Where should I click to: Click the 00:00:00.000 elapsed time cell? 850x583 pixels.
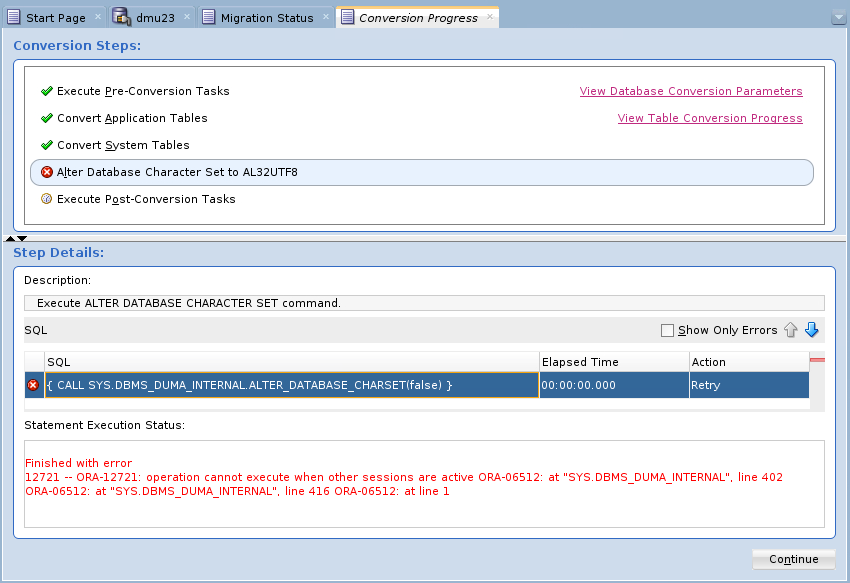614,385
